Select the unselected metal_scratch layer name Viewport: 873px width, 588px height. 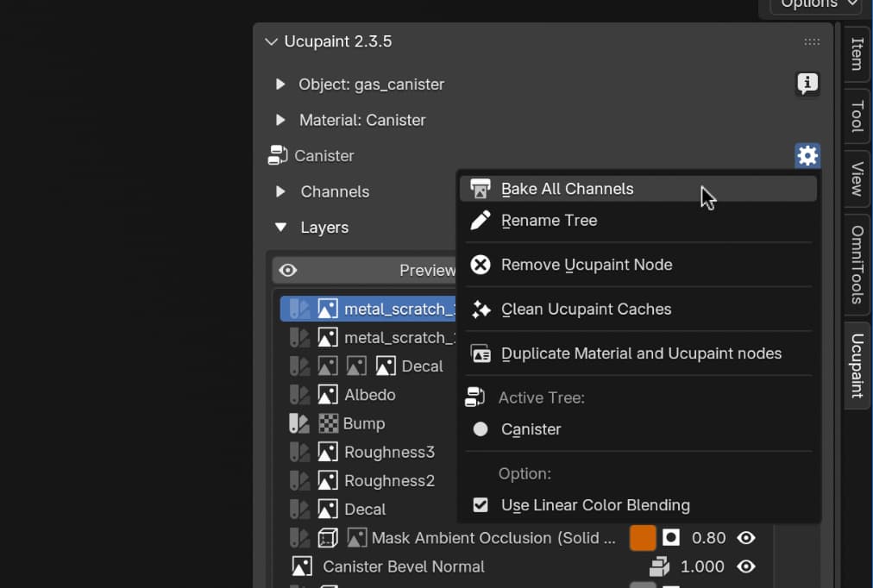coord(400,338)
